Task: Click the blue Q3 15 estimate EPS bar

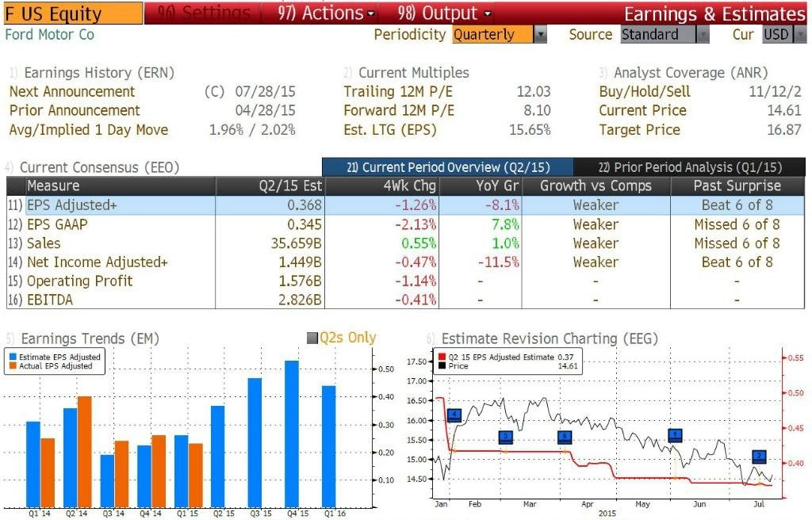Action: click(255, 443)
